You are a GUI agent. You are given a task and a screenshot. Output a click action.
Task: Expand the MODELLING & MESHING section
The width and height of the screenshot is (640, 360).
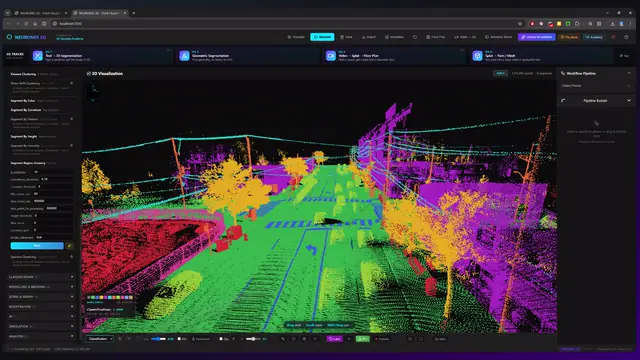click(40, 287)
